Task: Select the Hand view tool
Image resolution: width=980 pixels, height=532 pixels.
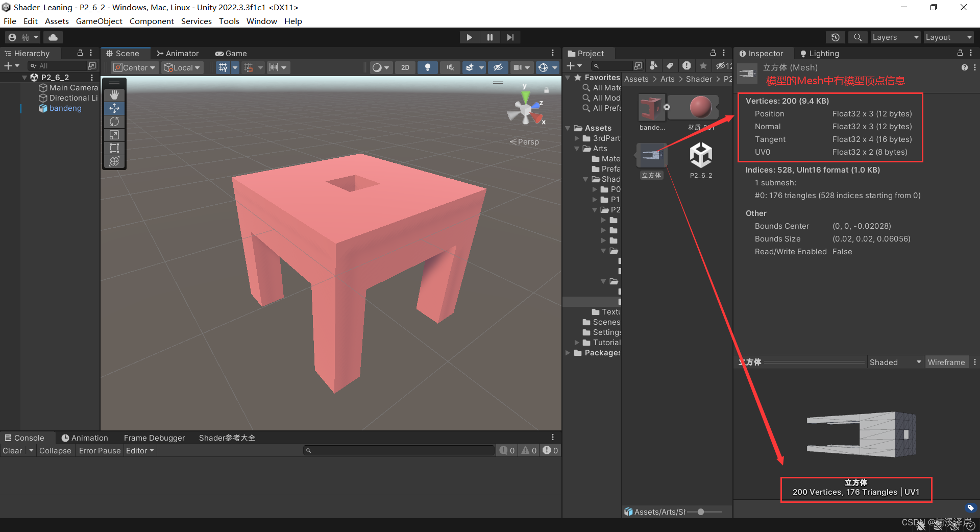Action: 114,95
